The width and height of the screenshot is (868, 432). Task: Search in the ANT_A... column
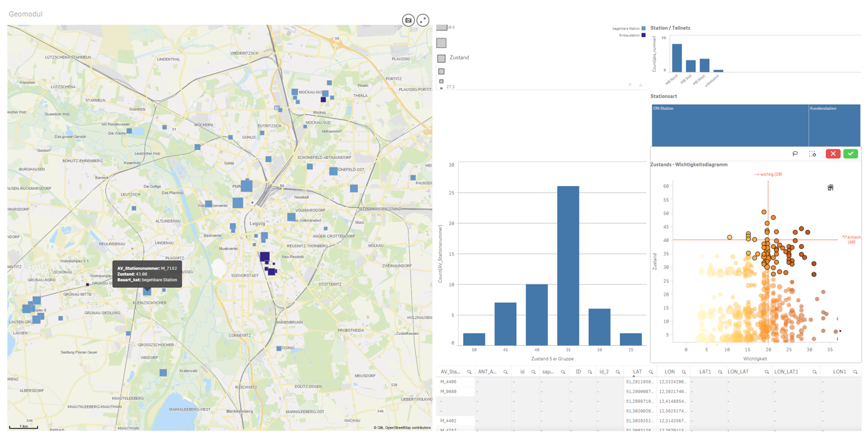[x=506, y=372]
